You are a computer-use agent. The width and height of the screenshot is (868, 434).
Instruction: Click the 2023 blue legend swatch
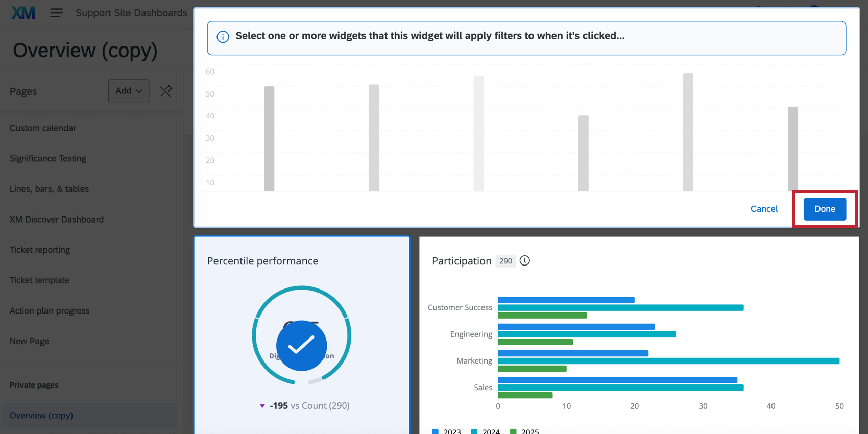point(435,431)
